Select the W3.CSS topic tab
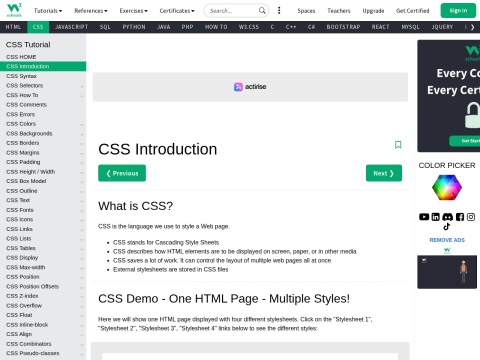480x360 pixels. point(249,27)
